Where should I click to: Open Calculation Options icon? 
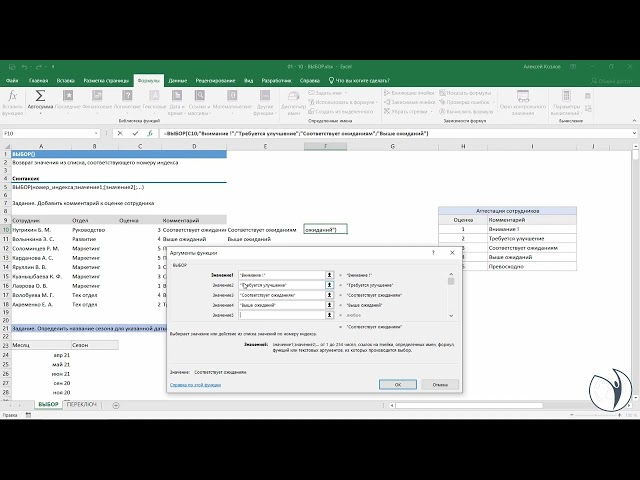point(566,96)
